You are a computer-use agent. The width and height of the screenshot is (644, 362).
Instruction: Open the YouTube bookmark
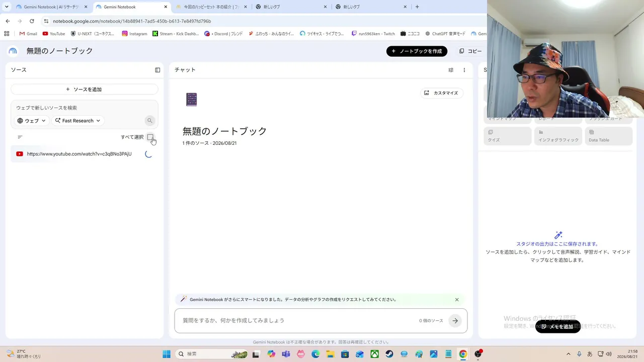click(54, 34)
